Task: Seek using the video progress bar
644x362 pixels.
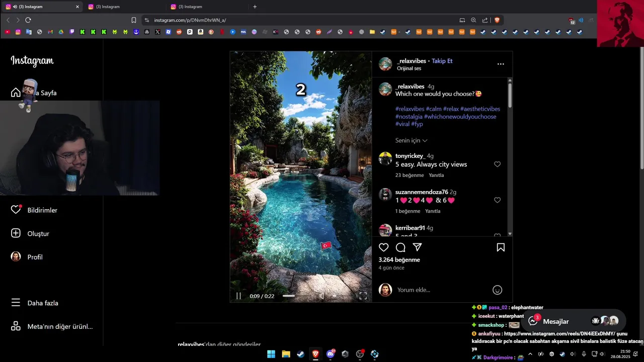Action: 297,296
